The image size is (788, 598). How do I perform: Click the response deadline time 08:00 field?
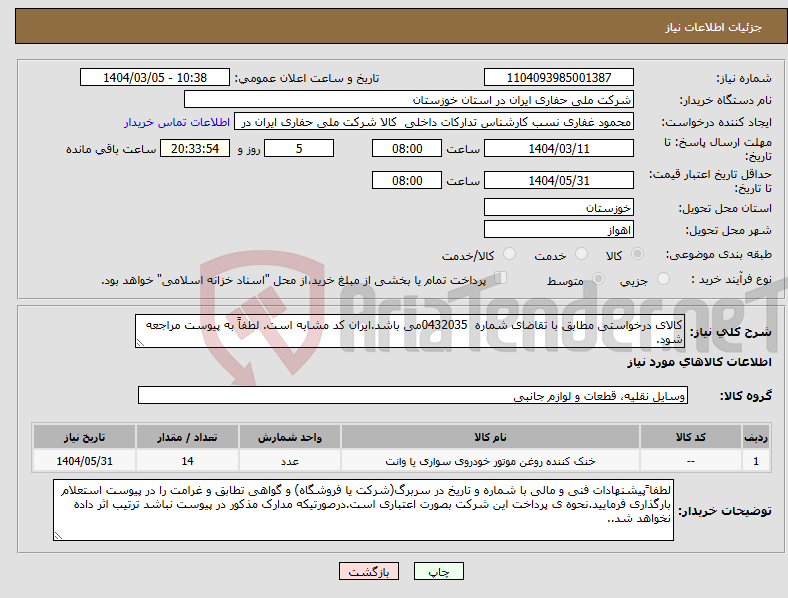coord(407,148)
